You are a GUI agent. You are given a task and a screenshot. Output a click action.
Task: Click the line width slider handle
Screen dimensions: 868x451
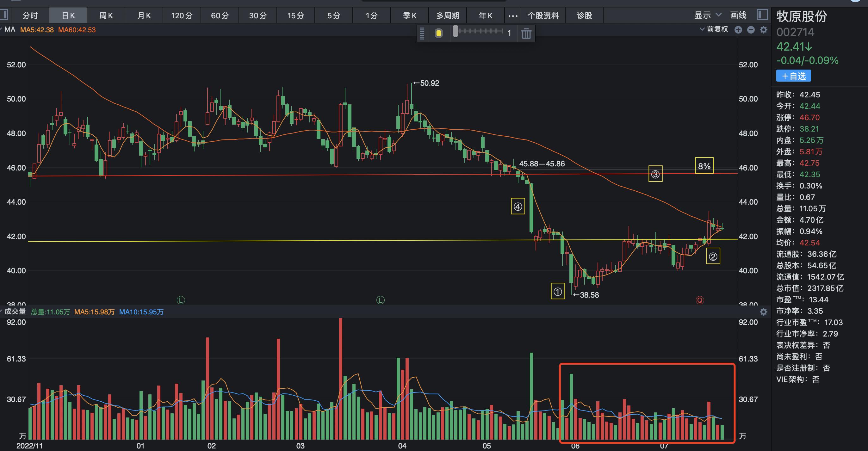pyautogui.click(x=455, y=32)
